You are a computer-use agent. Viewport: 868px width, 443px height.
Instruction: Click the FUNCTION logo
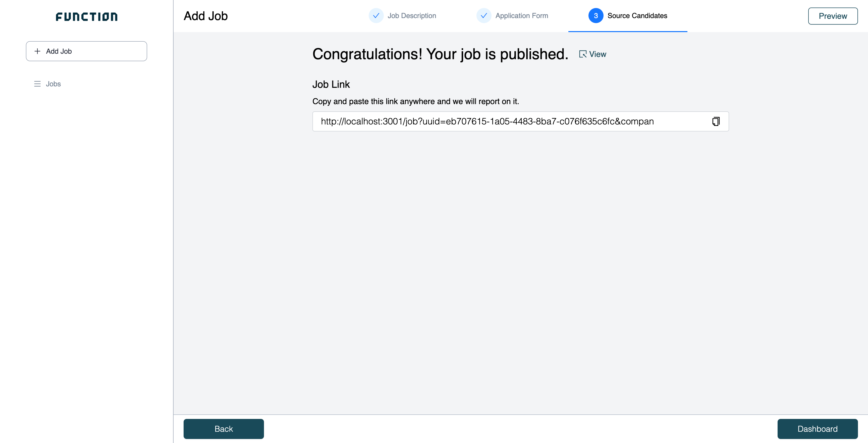click(87, 17)
